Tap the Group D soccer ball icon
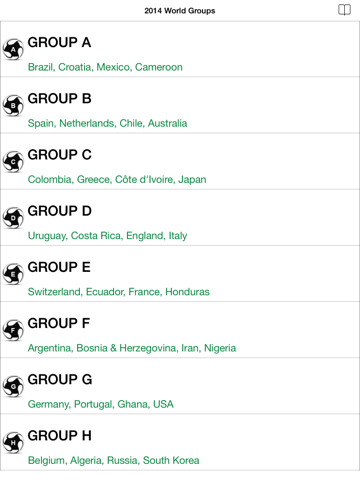This screenshot has height=480, width=360. (x=13, y=218)
